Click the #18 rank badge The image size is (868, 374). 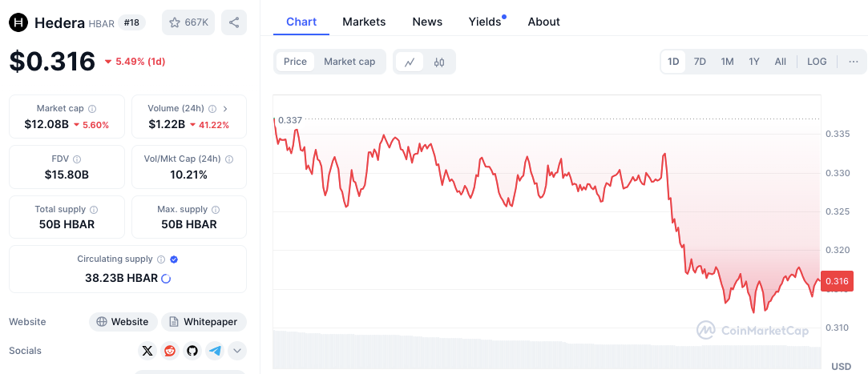[x=132, y=22]
